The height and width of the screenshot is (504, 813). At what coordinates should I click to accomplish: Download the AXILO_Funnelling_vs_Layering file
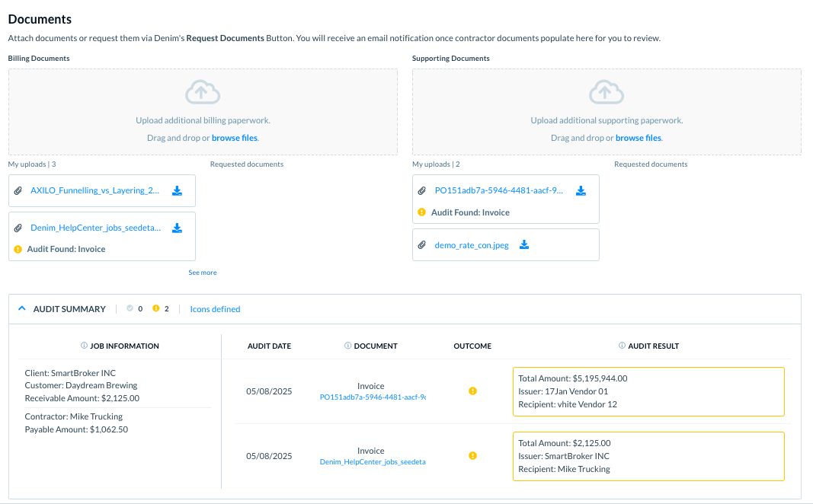(x=177, y=191)
